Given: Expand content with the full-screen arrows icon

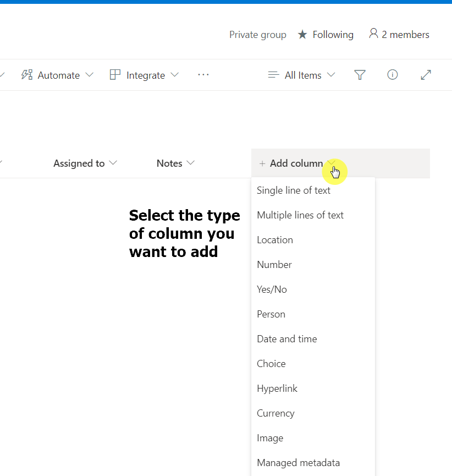Looking at the screenshot, I should click(x=426, y=75).
